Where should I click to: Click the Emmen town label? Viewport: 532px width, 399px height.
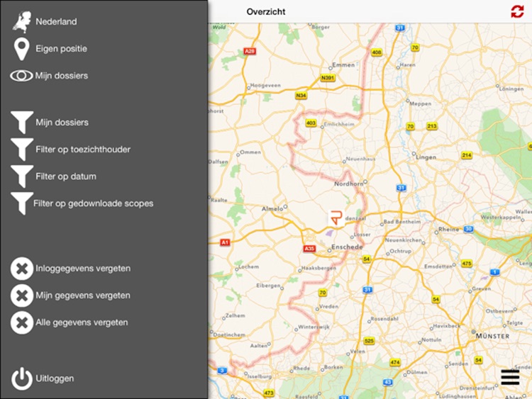point(343,64)
